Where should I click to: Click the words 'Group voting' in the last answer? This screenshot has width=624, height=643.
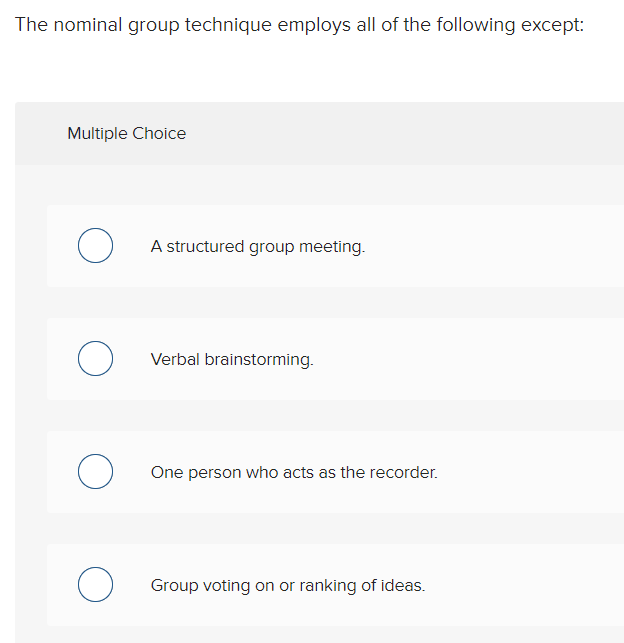coord(199,585)
